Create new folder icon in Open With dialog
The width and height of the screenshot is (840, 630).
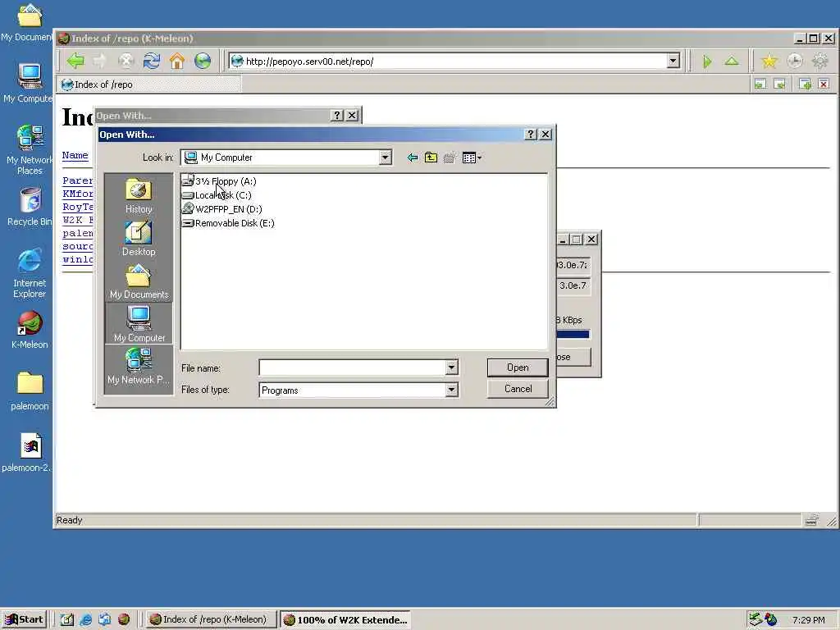450,157
